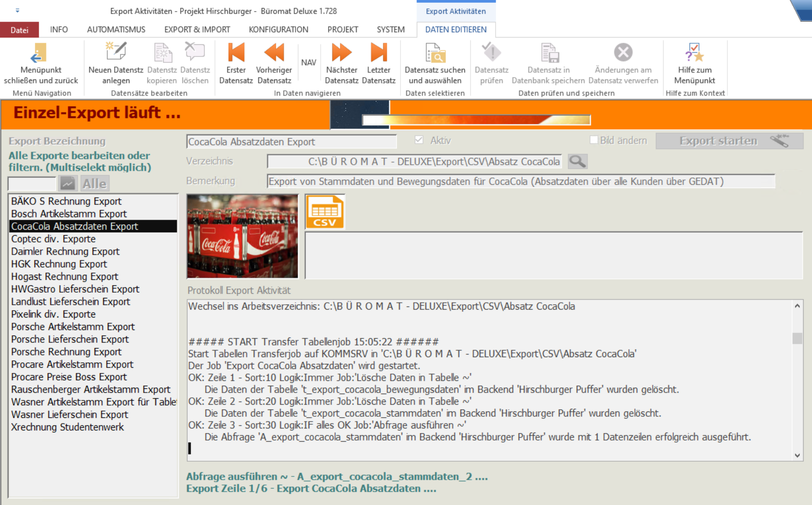
Task: Open the EXPORT & IMPORT ribbon tab
Action: pos(197,30)
